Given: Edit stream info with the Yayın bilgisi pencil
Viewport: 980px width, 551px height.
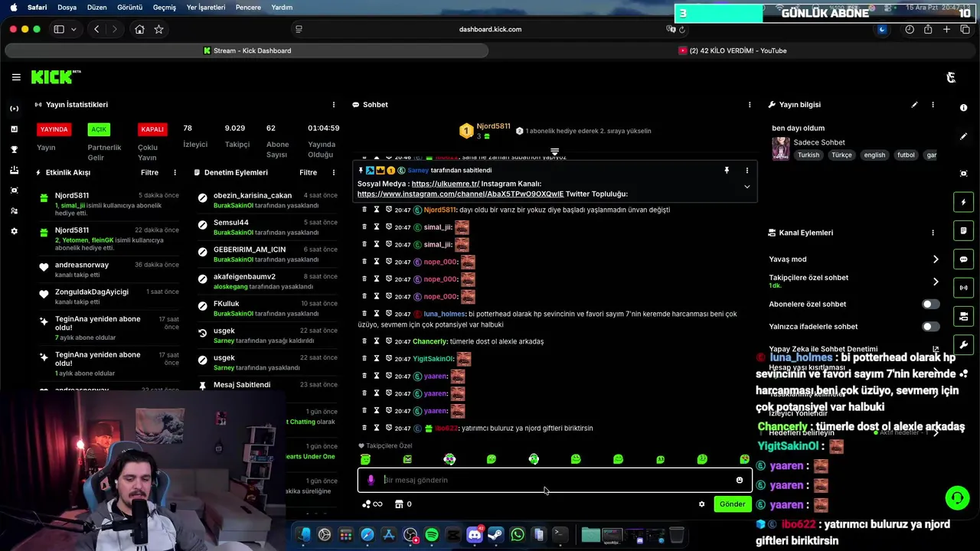Looking at the screenshot, I should pos(914,105).
